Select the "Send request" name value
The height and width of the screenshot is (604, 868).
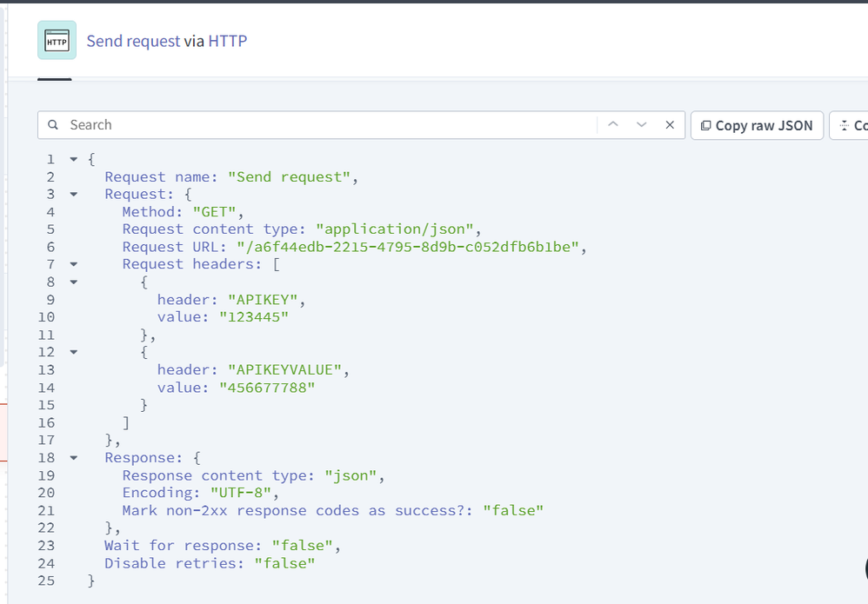pyautogui.click(x=289, y=177)
